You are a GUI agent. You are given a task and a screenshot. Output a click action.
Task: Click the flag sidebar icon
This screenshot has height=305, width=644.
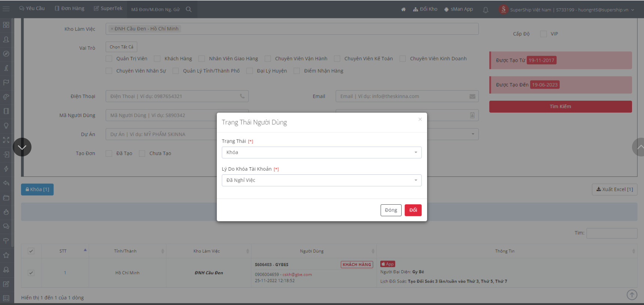click(x=6, y=82)
